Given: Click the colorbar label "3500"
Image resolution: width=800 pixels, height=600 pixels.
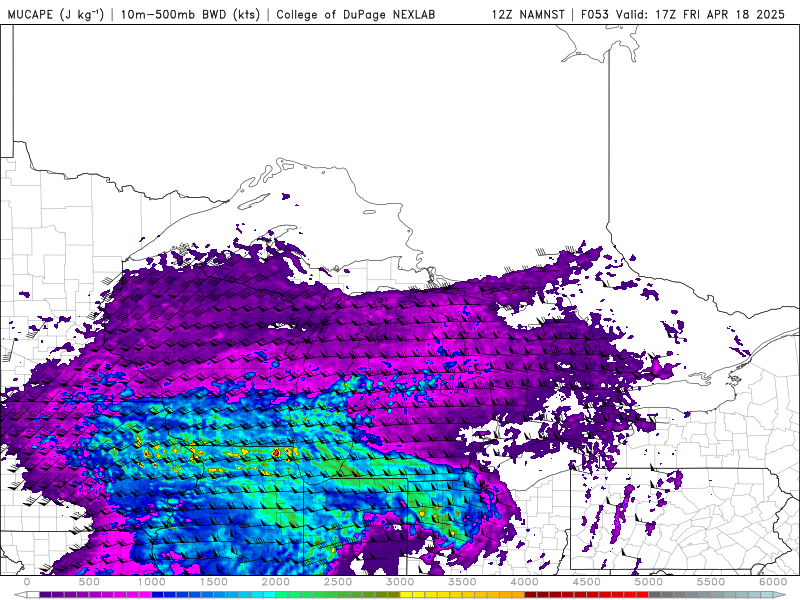Looking at the screenshot, I should click(463, 582).
